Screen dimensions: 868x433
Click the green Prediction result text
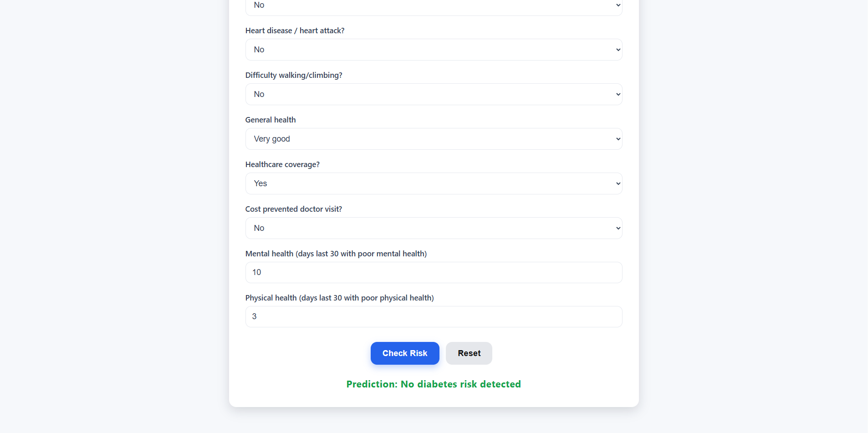tap(434, 384)
